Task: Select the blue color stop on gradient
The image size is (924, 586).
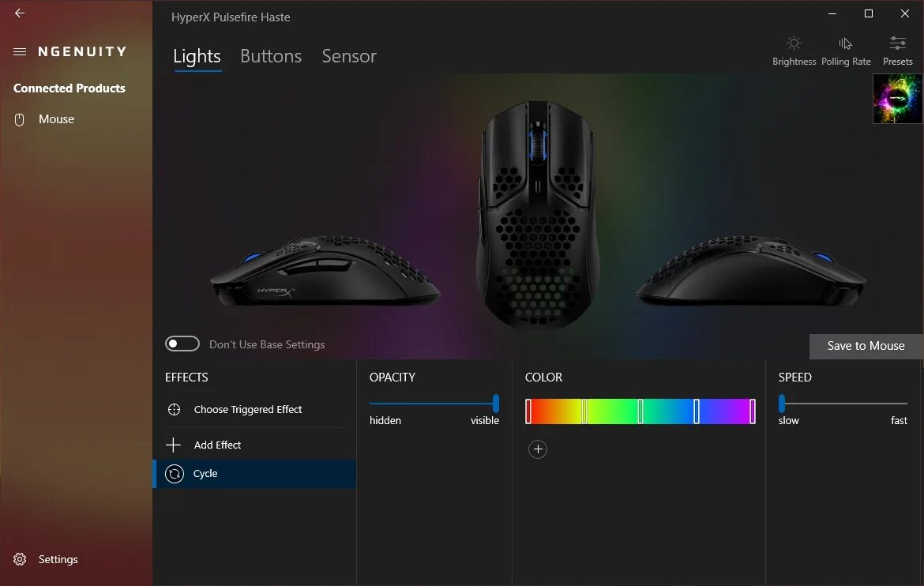Action: tap(697, 411)
